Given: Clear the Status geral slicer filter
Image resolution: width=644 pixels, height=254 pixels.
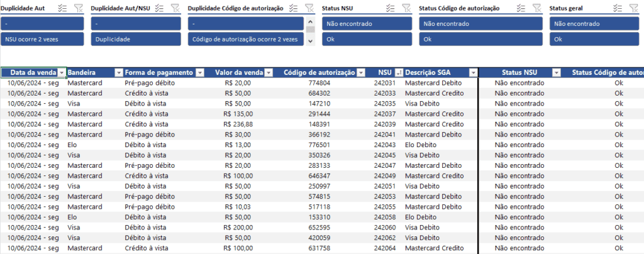Looking at the screenshot, I should click(x=633, y=8).
